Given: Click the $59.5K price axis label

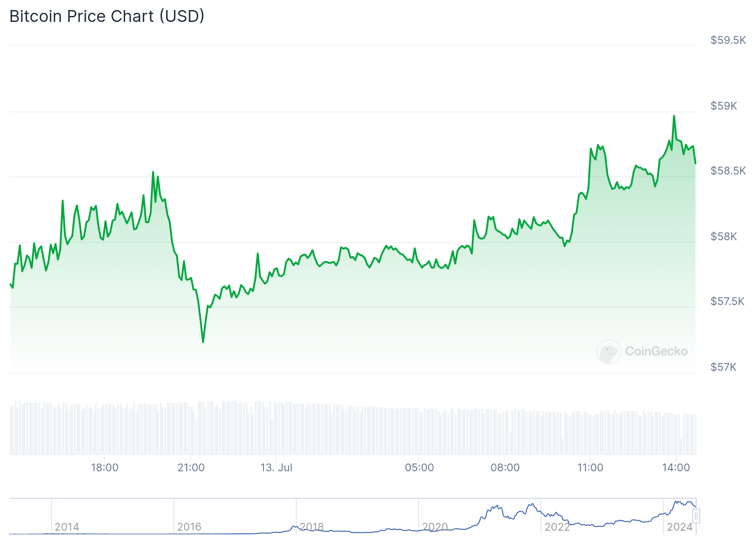Looking at the screenshot, I should tap(728, 40).
